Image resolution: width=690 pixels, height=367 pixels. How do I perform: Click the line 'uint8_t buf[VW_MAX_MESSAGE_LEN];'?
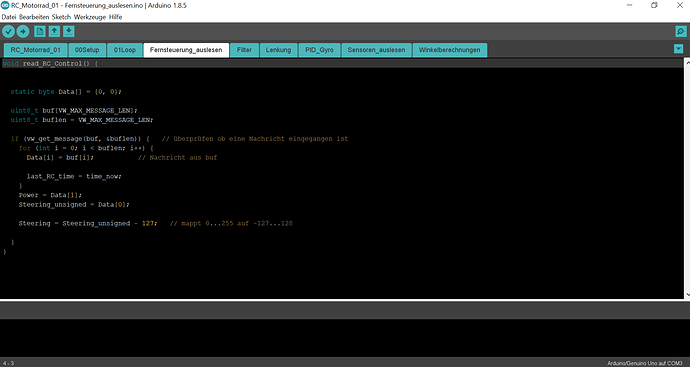coord(74,110)
